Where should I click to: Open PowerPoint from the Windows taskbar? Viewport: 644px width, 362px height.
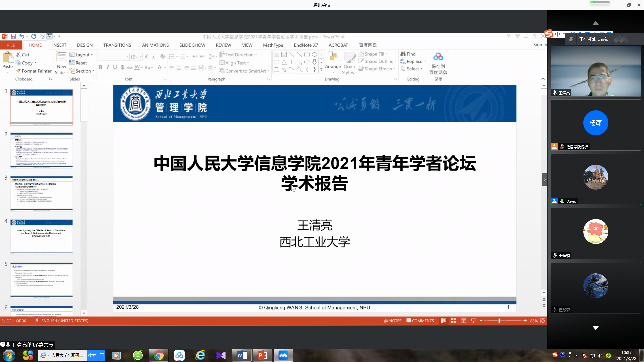[263, 355]
